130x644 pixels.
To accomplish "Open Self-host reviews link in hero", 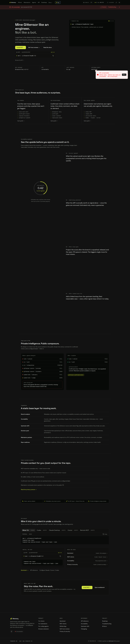I will (34, 48).
